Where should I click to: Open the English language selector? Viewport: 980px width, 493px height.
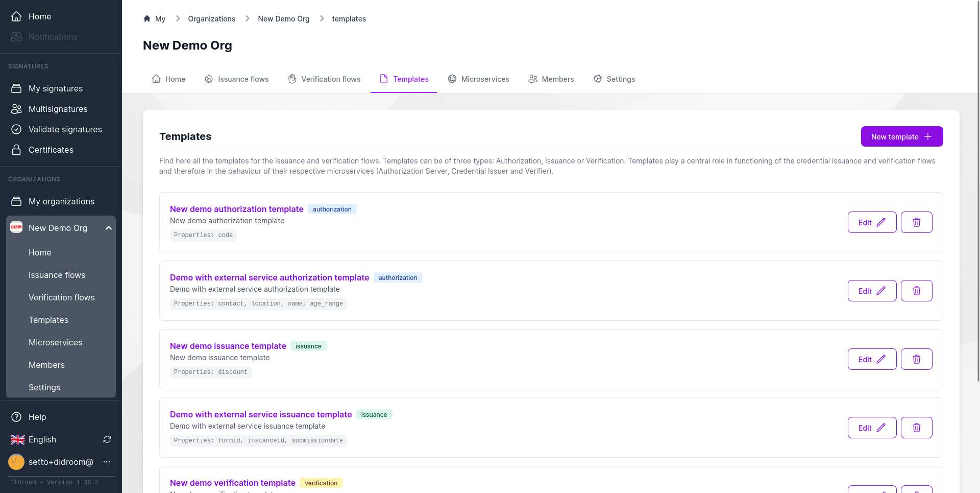pyautogui.click(x=42, y=439)
